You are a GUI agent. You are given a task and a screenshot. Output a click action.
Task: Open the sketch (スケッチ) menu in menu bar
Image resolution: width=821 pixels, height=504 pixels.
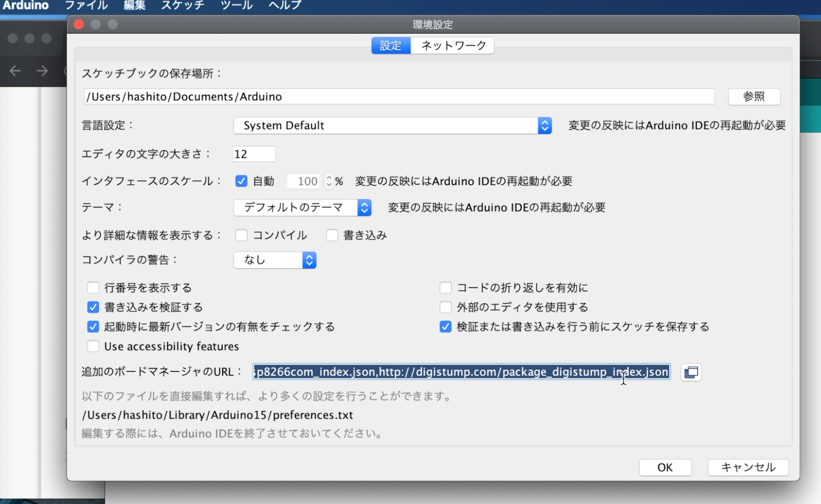point(182,5)
